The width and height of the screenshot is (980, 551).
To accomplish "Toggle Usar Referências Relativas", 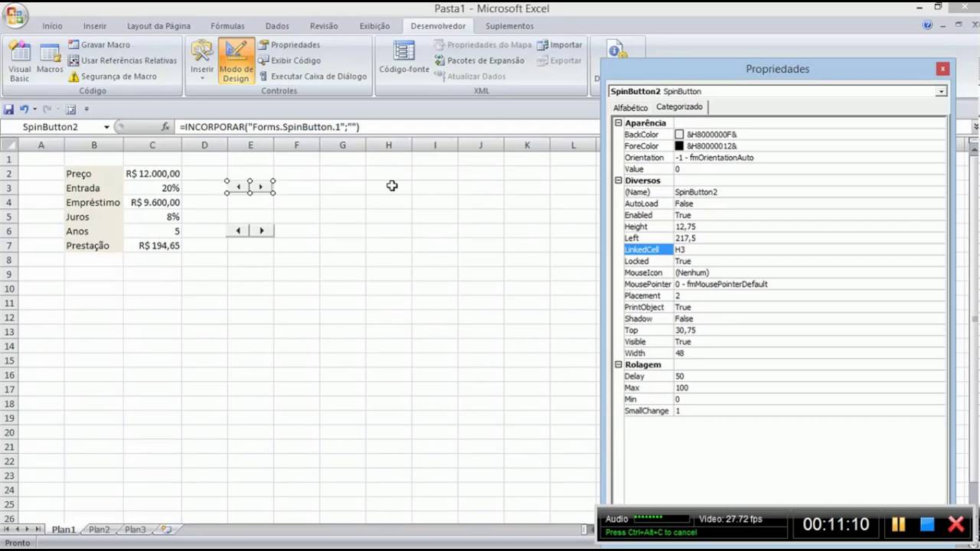I will click(122, 60).
